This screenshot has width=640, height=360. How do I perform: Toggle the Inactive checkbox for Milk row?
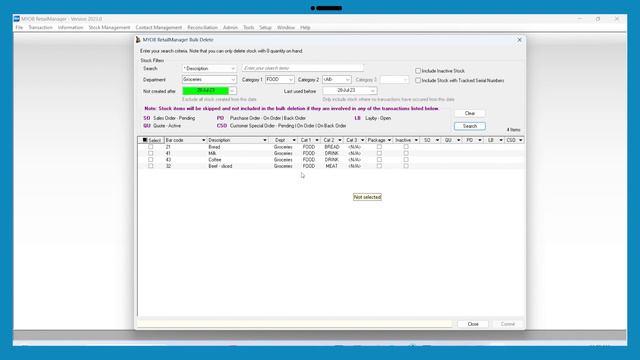(406, 153)
